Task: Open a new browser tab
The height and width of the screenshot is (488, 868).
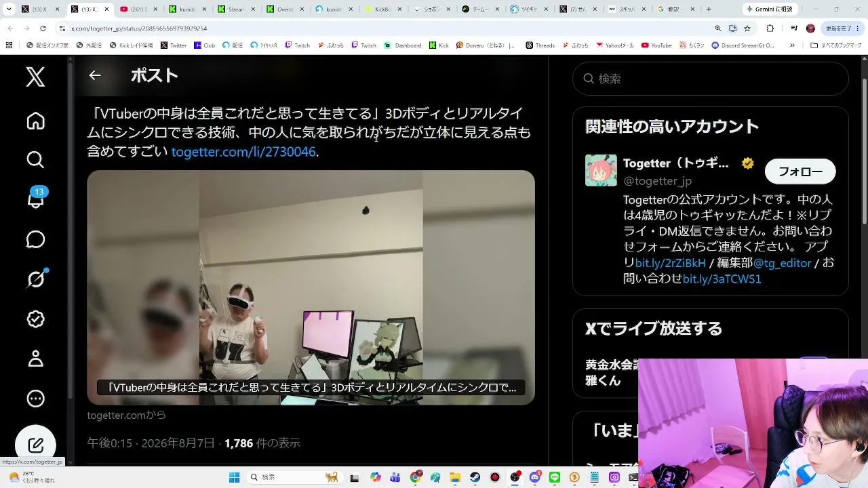Action: click(709, 9)
